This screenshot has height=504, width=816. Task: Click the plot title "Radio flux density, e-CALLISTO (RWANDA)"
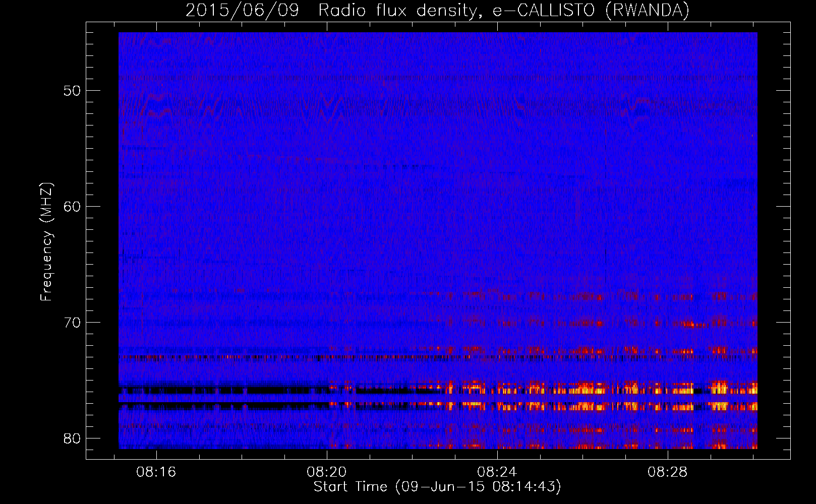coord(504,10)
